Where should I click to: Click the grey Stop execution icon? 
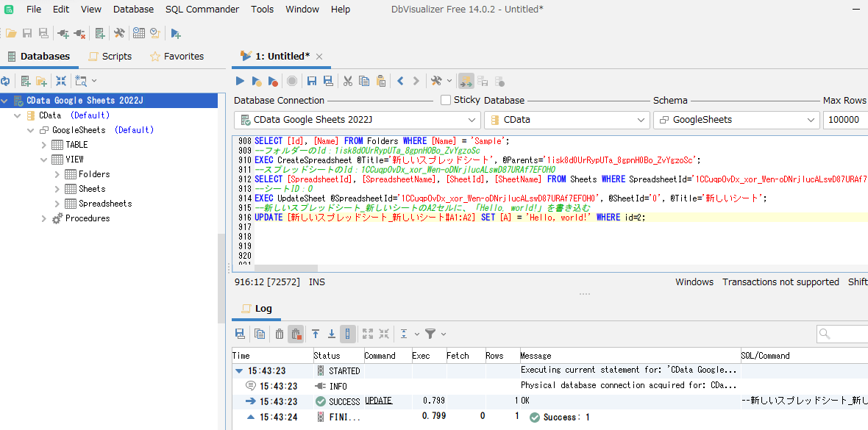pyautogui.click(x=292, y=81)
